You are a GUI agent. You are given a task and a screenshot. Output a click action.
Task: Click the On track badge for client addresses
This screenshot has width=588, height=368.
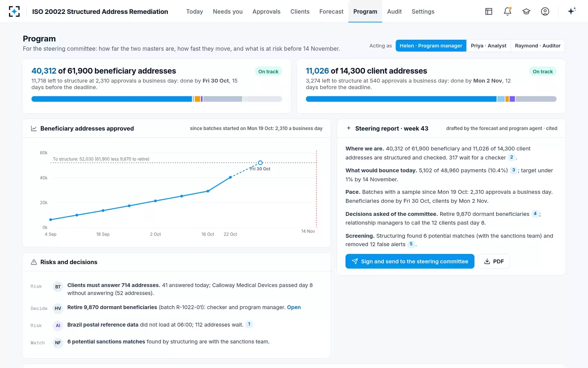pos(543,72)
